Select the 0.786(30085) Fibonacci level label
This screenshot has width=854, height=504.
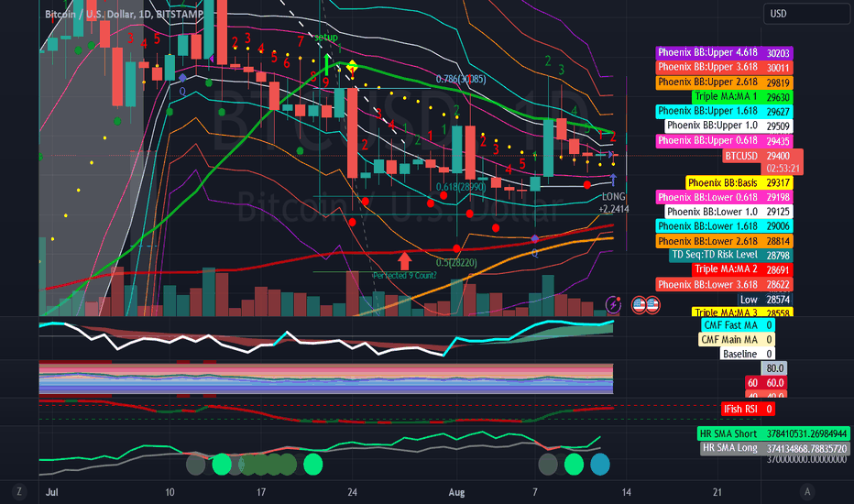tap(461, 79)
